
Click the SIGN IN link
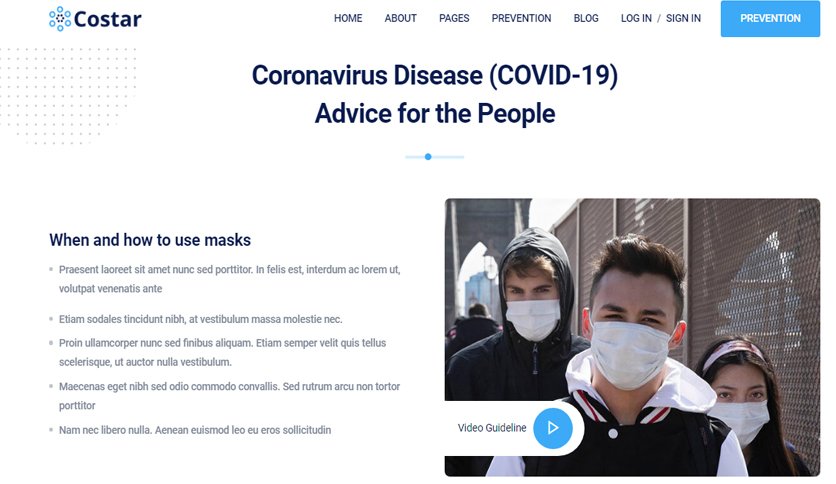(683, 18)
